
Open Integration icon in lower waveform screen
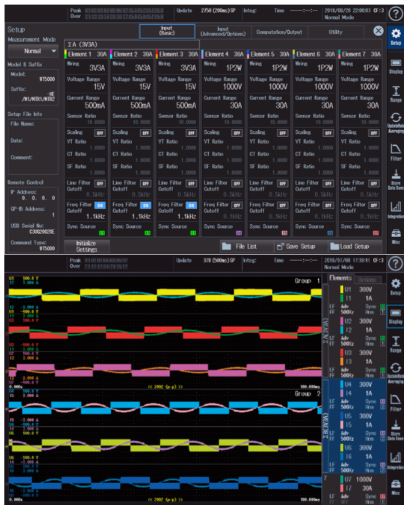tap(396, 460)
